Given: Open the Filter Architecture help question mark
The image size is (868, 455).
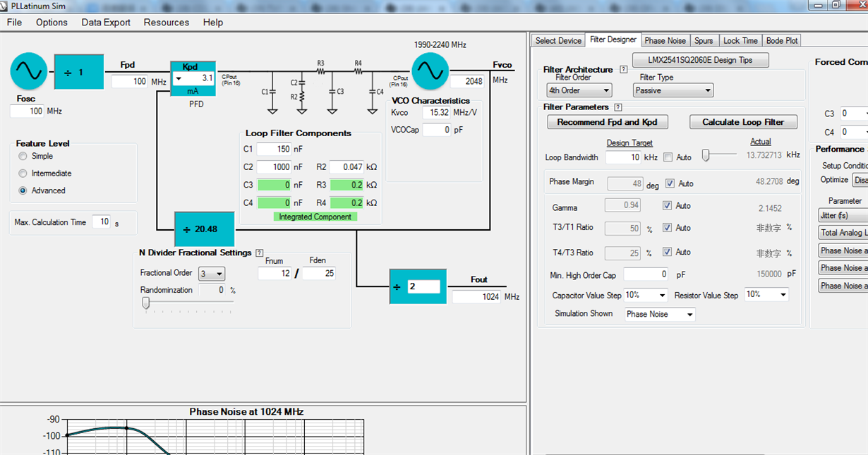Looking at the screenshot, I should point(623,70).
